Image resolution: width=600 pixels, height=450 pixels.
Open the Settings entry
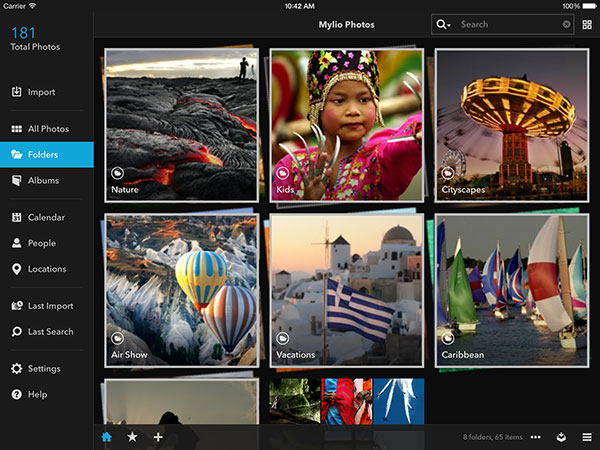point(47,368)
